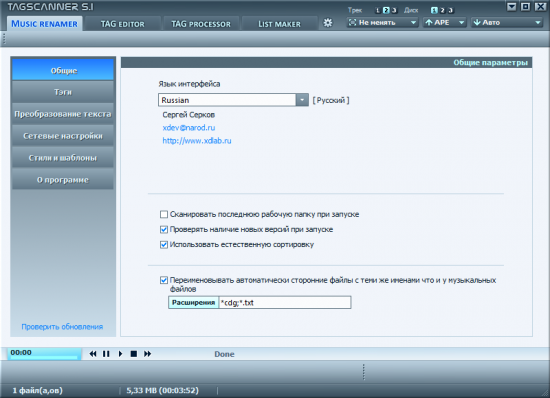The image size is (550, 398).
Task: Click the 'Расширения' label button
Action: (x=194, y=302)
